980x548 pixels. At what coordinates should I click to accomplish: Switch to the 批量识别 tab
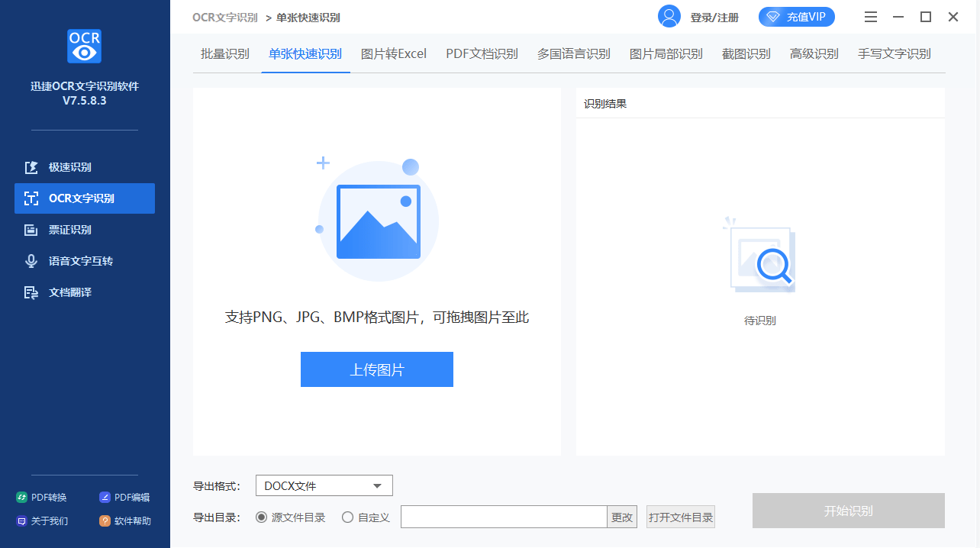coord(225,54)
